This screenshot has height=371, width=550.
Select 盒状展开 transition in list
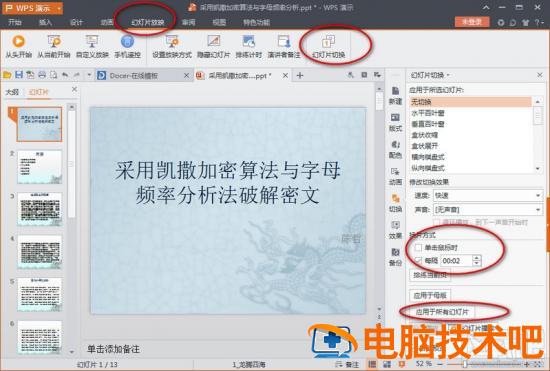[x=470, y=146]
